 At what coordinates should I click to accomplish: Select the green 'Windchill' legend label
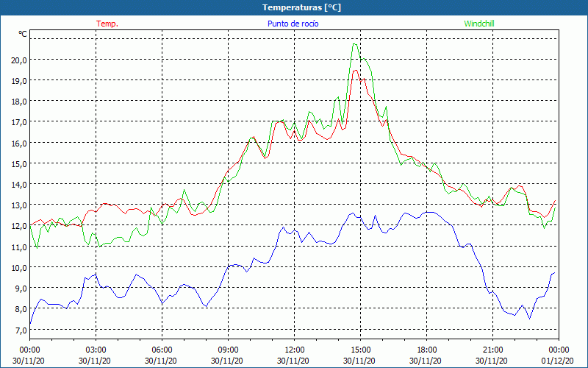click(479, 24)
